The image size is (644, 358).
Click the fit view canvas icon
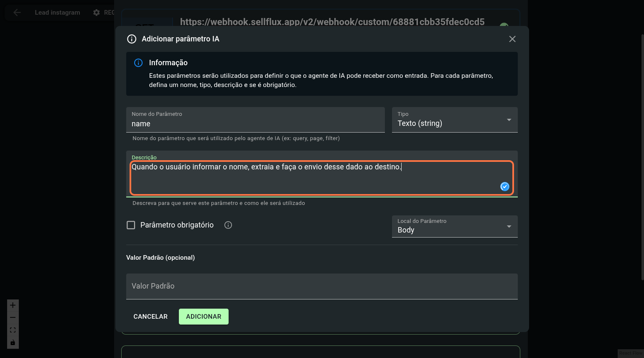pos(13,330)
